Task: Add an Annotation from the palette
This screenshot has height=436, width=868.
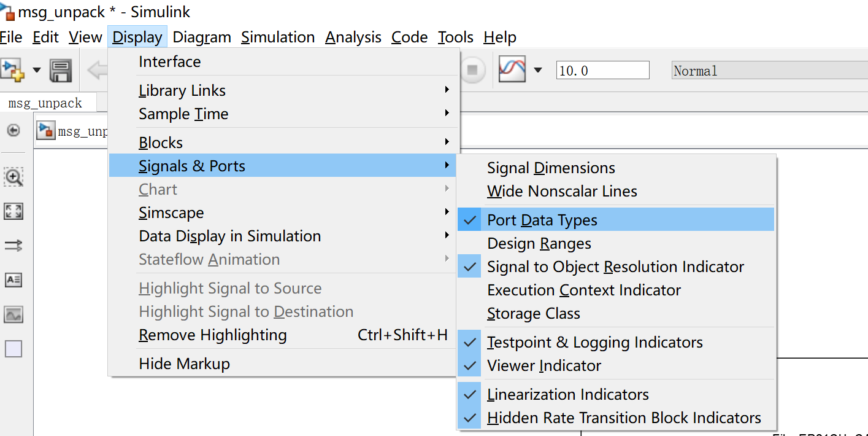Action: tap(13, 280)
